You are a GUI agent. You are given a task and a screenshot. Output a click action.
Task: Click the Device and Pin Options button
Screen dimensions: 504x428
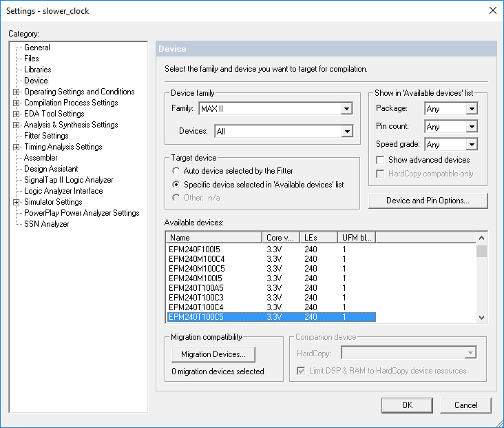(x=428, y=201)
